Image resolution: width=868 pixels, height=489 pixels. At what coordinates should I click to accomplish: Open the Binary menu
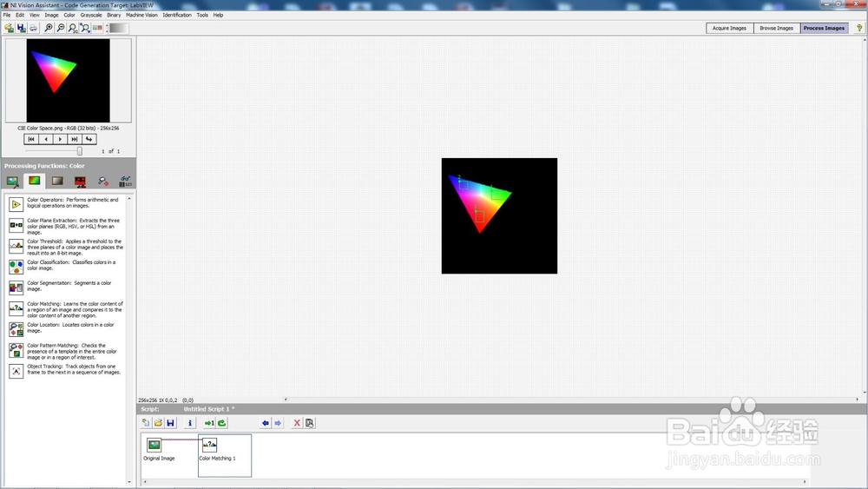(x=114, y=15)
